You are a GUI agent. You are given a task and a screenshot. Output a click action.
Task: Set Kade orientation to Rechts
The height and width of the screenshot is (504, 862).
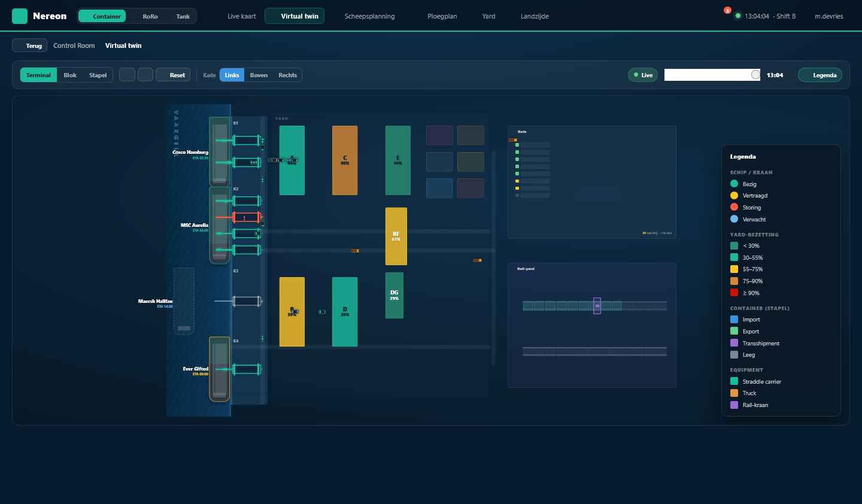click(x=287, y=75)
